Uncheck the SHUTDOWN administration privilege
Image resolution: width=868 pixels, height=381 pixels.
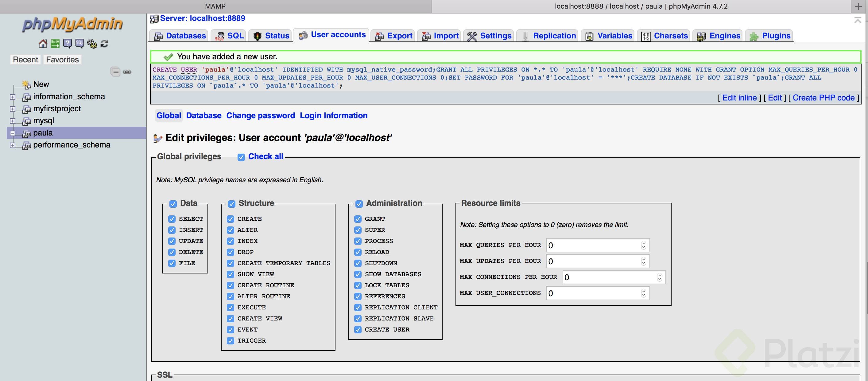coord(358,263)
